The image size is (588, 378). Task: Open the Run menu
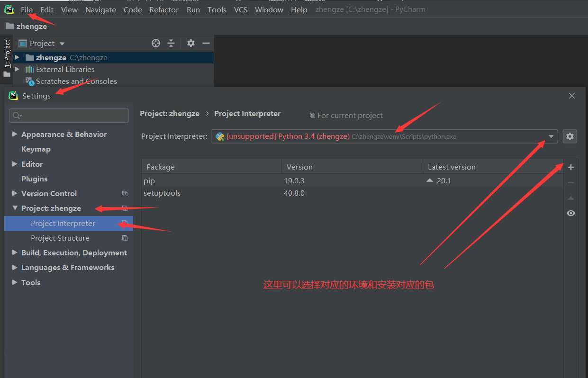pos(193,9)
